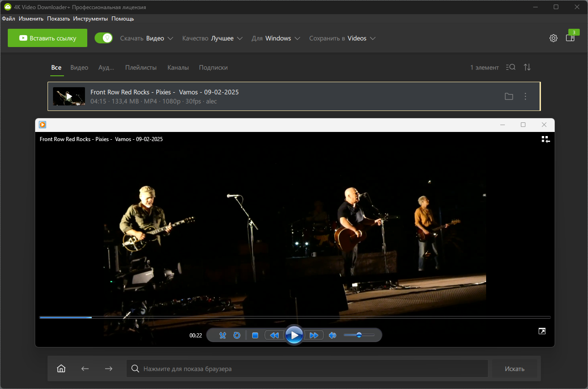This screenshot has width=588, height=389.
Task: Click the browser forward arrow
Action: (x=108, y=368)
